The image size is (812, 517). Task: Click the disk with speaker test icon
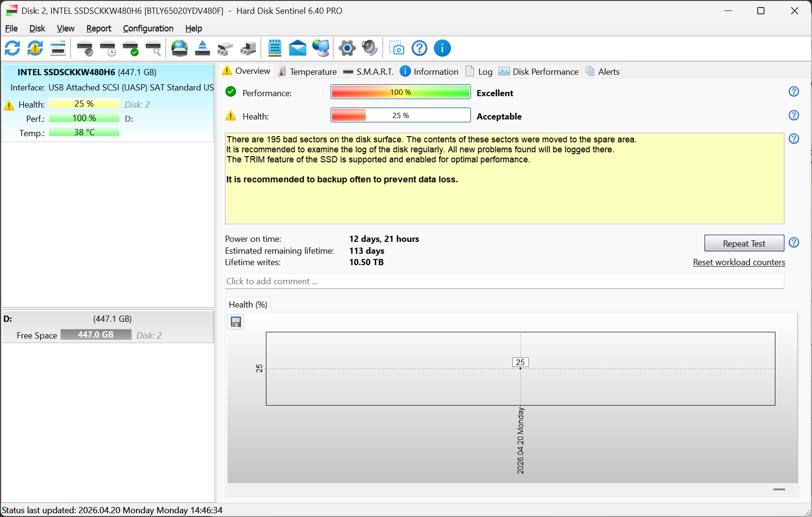85,48
